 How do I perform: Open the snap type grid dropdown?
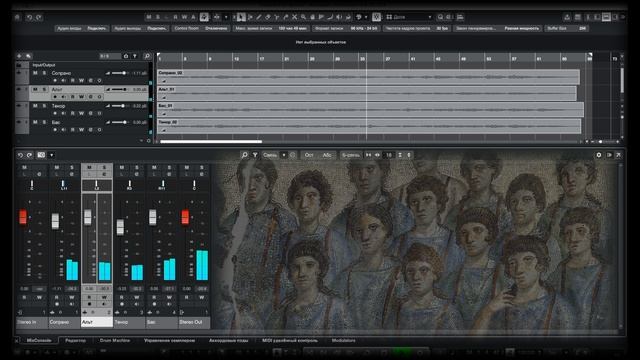point(430,17)
